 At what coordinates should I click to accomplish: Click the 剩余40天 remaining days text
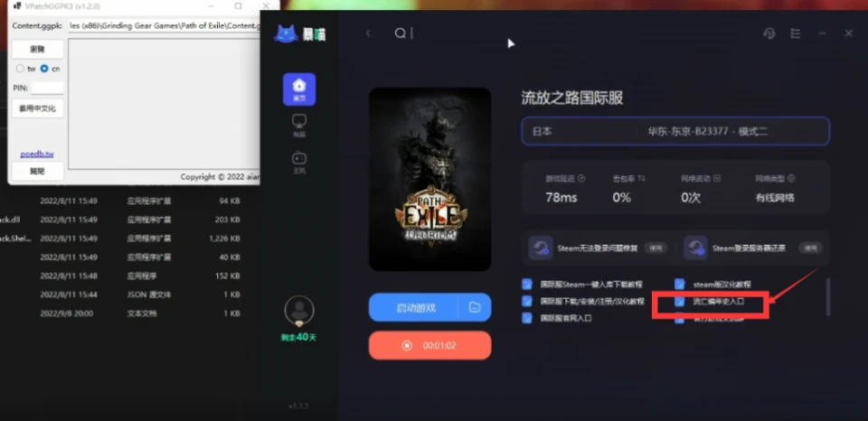pos(298,338)
